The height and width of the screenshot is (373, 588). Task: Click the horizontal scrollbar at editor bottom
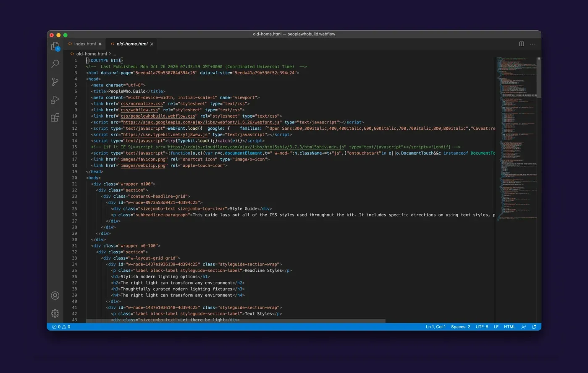click(x=236, y=321)
